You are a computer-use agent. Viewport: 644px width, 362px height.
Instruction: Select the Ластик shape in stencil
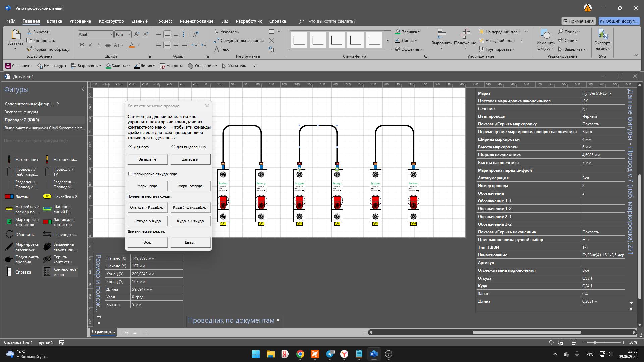tap(9, 197)
